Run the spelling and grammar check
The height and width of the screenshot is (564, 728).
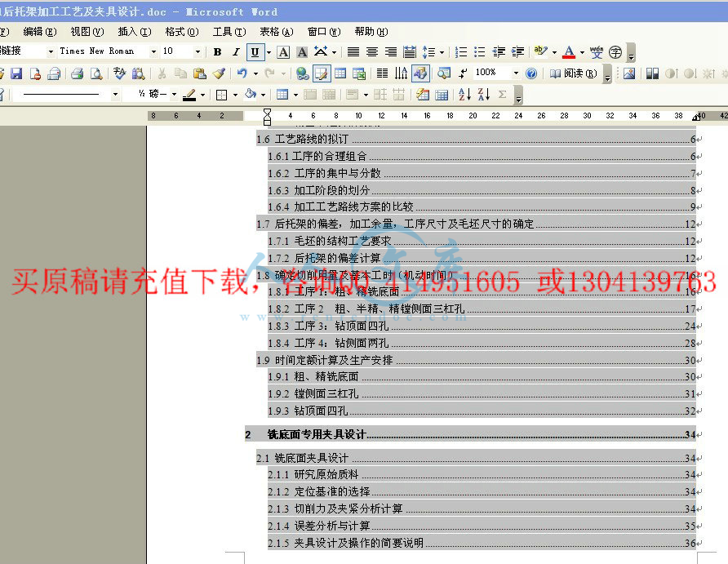[119, 73]
